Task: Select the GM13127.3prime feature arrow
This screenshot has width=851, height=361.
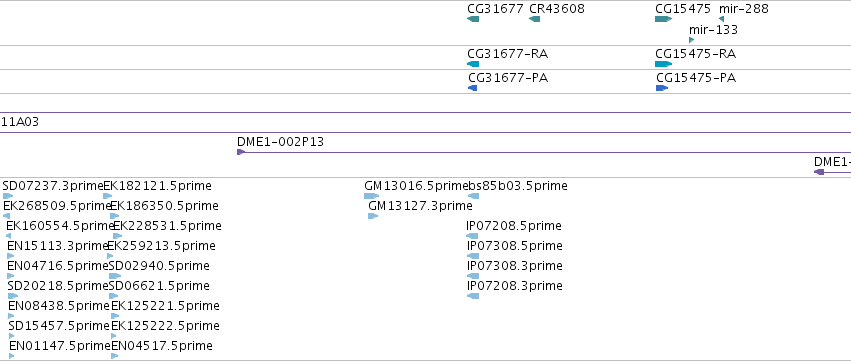Action: pyautogui.click(x=373, y=216)
